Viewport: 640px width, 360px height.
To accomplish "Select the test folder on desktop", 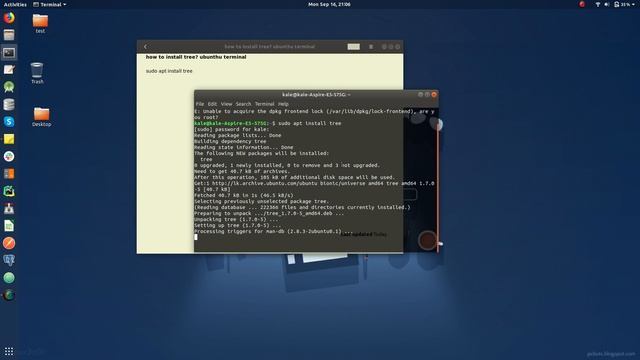I will pos(40,23).
